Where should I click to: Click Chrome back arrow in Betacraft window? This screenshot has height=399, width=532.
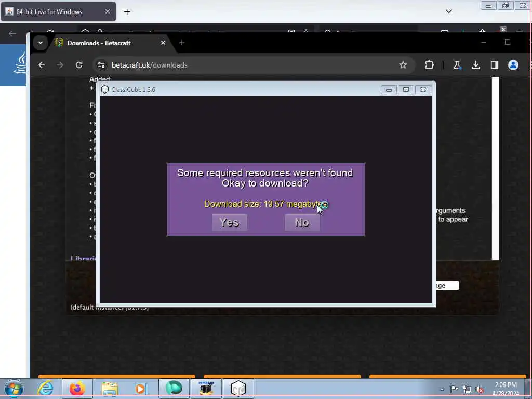(x=42, y=65)
